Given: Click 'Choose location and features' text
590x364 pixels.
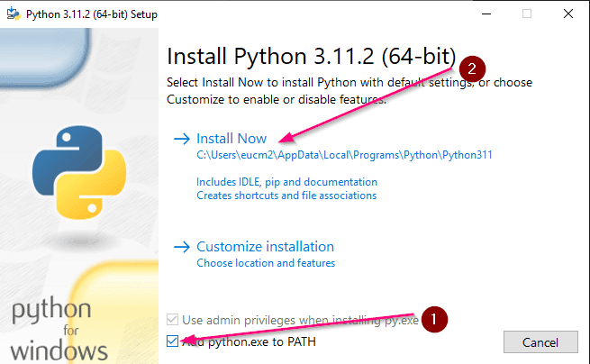Looking at the screenshot, I should pos(266,263).
